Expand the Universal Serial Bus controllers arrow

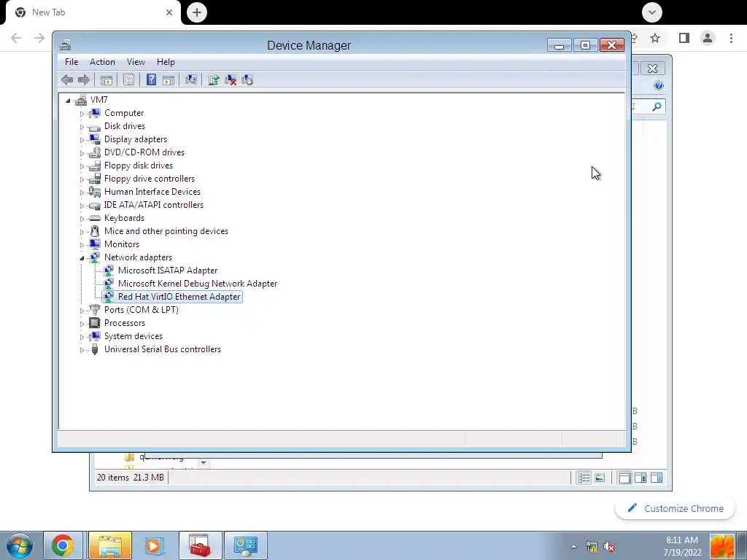(82, 350)
